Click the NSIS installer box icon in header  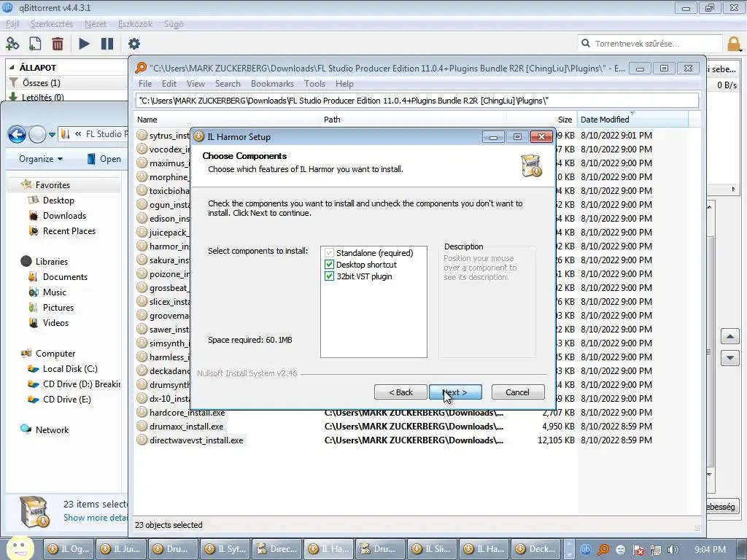[x=531, y=166]
